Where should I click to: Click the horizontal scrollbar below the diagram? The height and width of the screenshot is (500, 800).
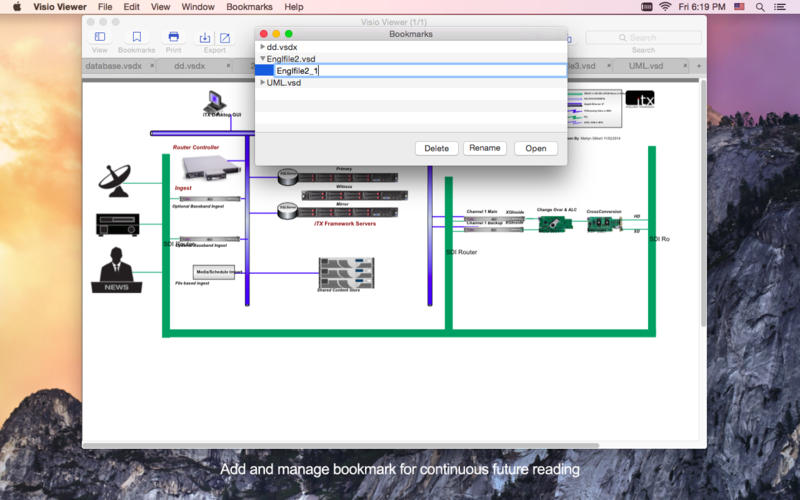click(x=341, y=445)
